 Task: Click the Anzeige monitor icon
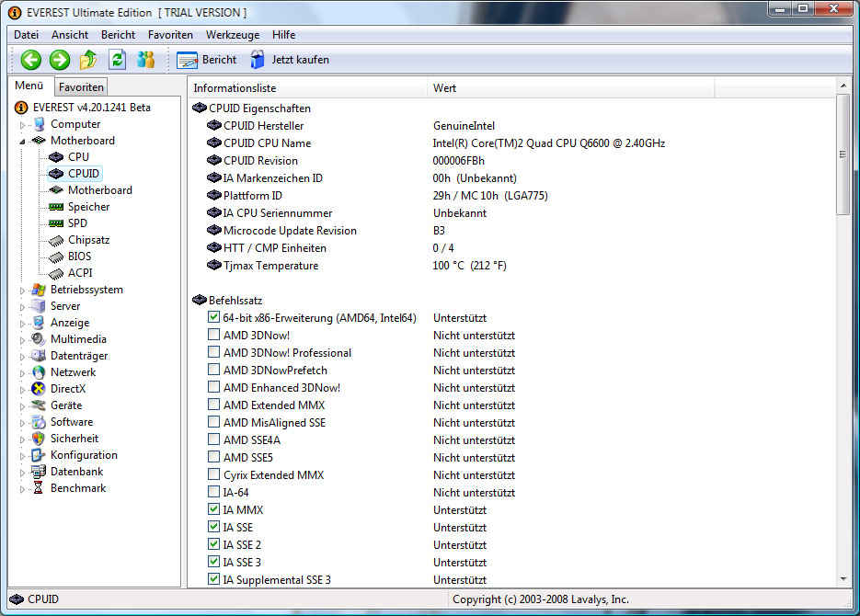click(x=39, y=323)
